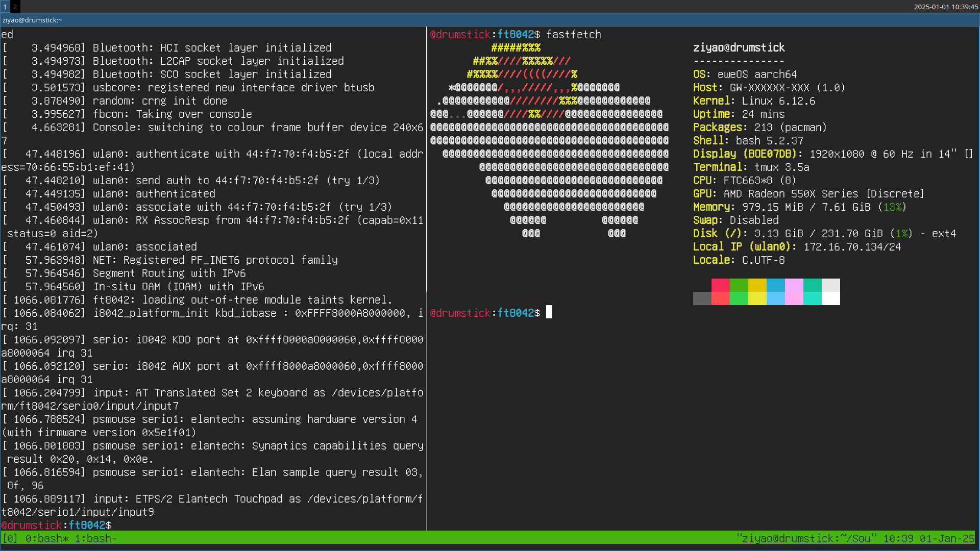980x551 pixels.
Task: Click the [0] session indicator in tmux status bar
Action: click(11, 538)
